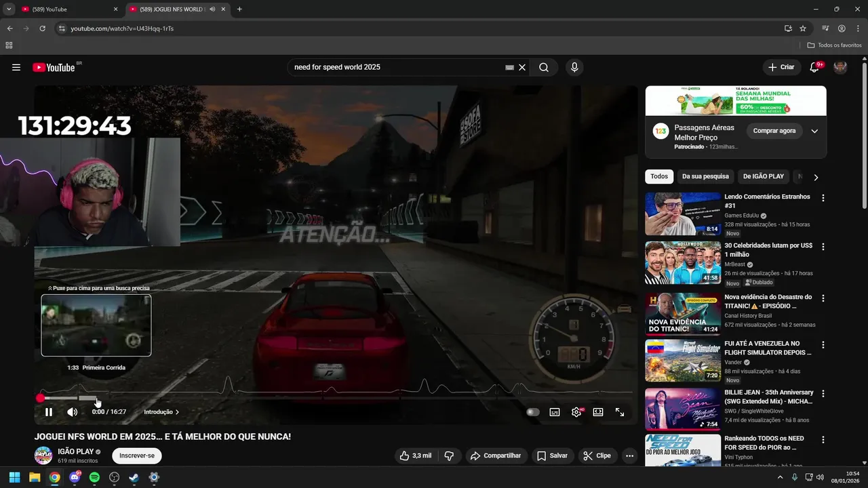Image resolution: width=868 pixels, height=488 pixels.
Task: Close the JOGUEI NFS WORLD tab
Action: [x=223, y=9]
